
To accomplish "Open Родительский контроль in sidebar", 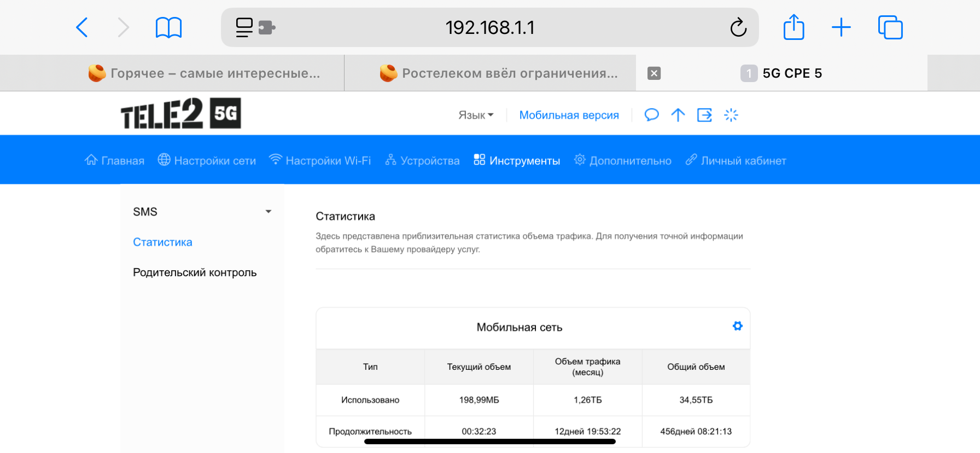I will 195,272.
